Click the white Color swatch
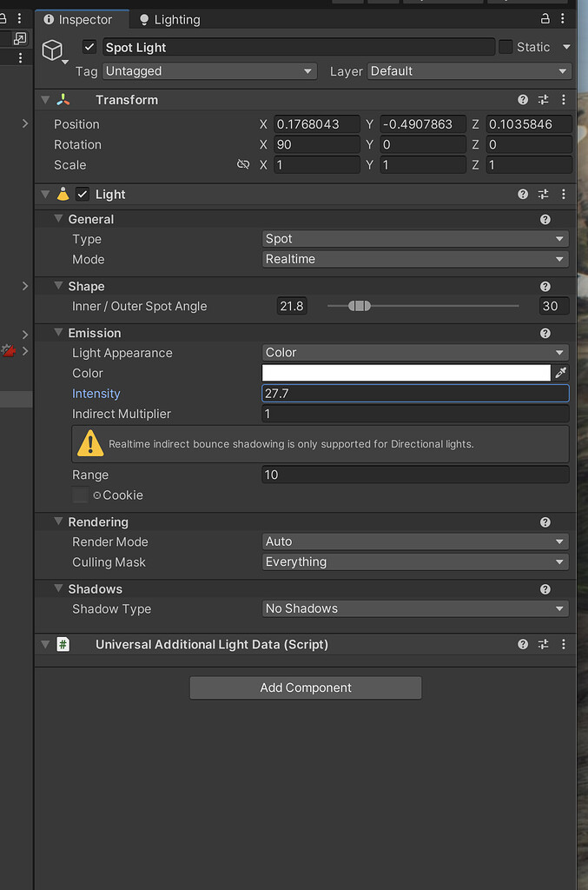The width and height of the screenshot is (588, 890). (x=406, y=372)
